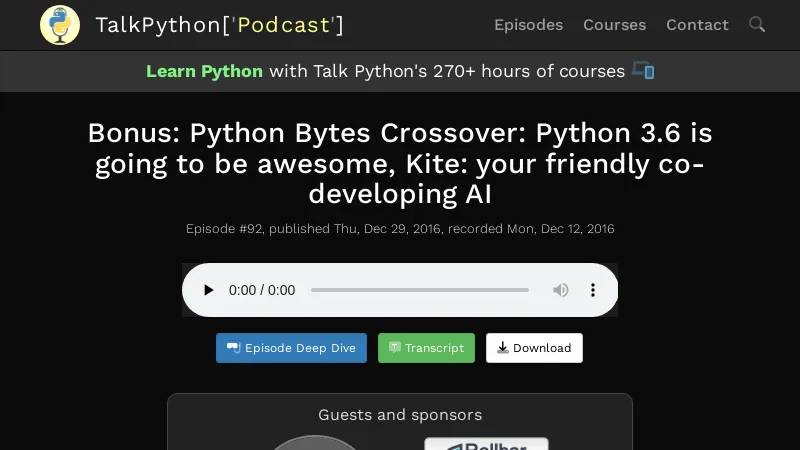Click the devices icon in the courses banner
Image resolution: width=800 pixels, height=450 pixels.
click(643, 71)
